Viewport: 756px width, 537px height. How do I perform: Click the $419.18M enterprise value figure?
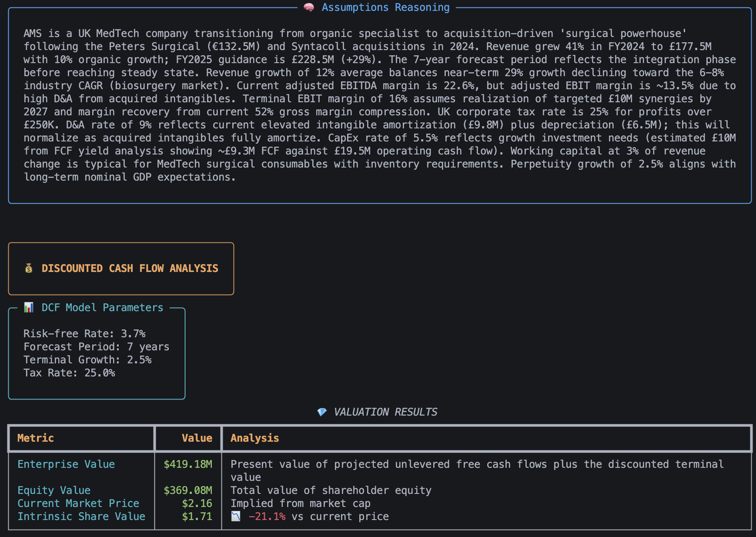point(188,464)
